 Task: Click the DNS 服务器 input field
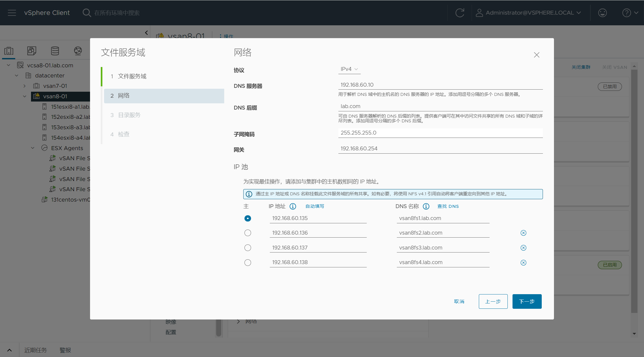coord(440,85)
